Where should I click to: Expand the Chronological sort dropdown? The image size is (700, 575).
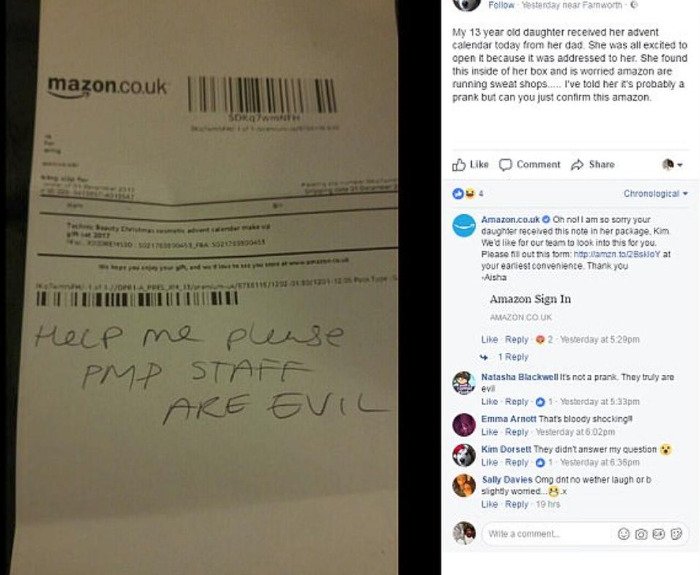pyautogui.click(x=655, y=193)
